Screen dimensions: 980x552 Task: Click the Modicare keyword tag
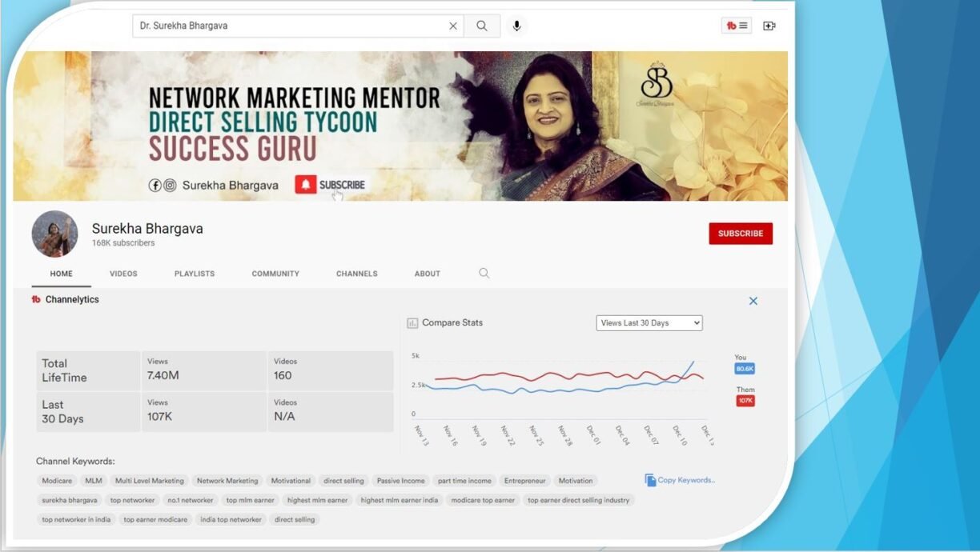tap(57, 481)
